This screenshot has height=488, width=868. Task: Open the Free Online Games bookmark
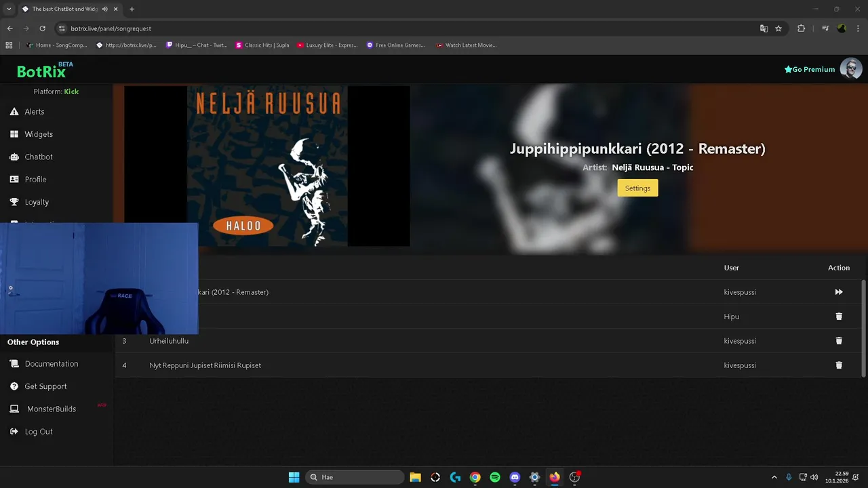click(396, 45)
